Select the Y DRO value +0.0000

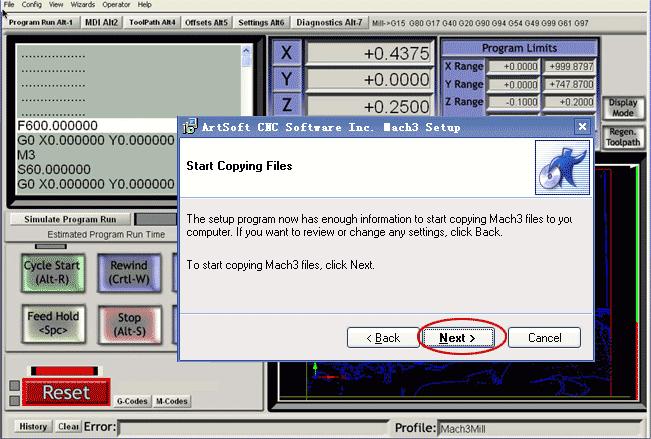coord(370,79)
